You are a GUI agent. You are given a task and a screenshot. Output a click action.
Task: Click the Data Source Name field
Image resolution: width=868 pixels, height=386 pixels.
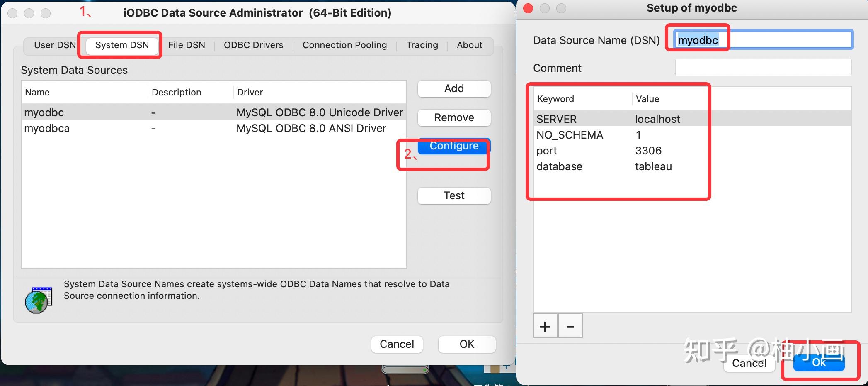(763, 40)
